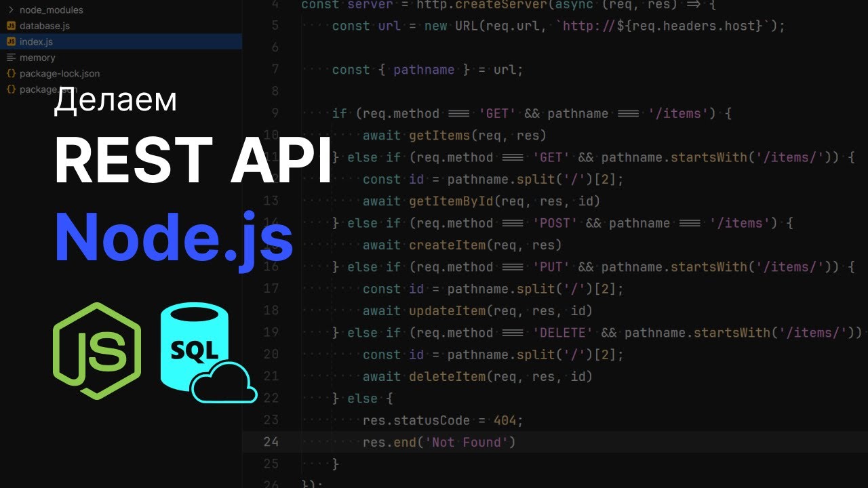Click the JS icon beside index.js

tap(12, 42)
